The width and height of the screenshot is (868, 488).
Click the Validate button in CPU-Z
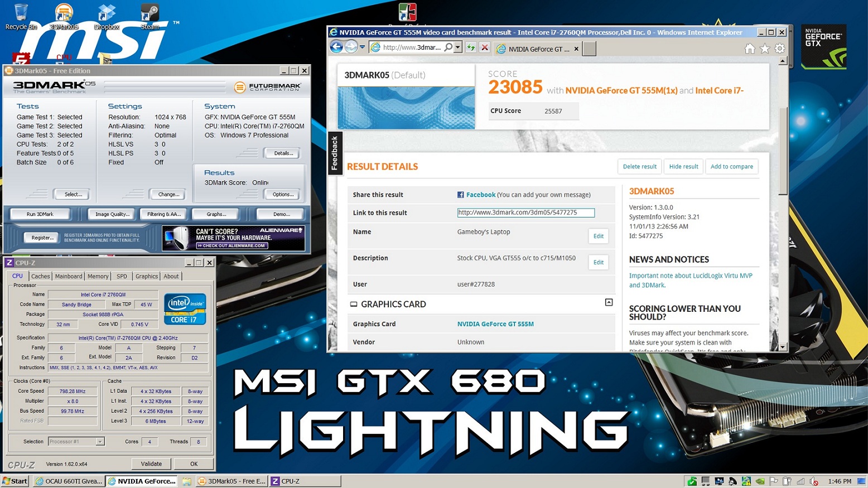pyautogui.click(x=151, y=464)
